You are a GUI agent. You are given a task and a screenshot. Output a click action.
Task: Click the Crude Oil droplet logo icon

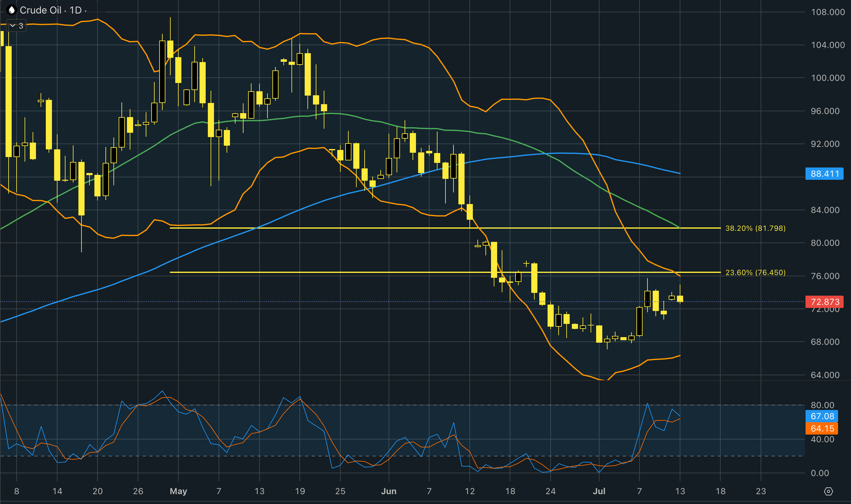(x=12, y=10)
